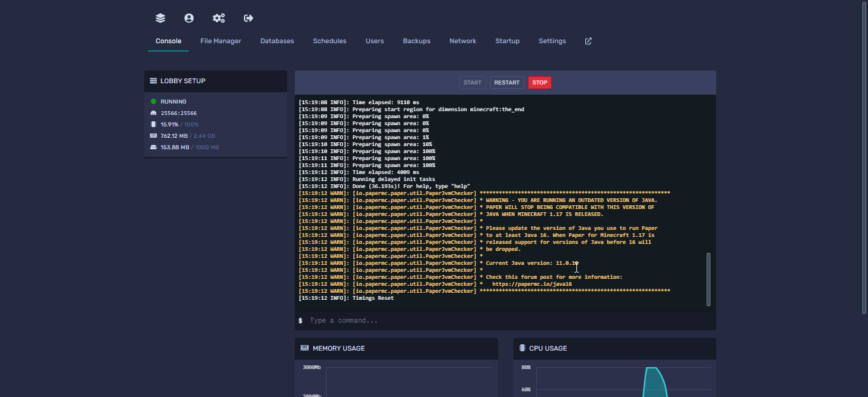Open the admin cogs icon
Screen dimensions: 868x397
219,18
